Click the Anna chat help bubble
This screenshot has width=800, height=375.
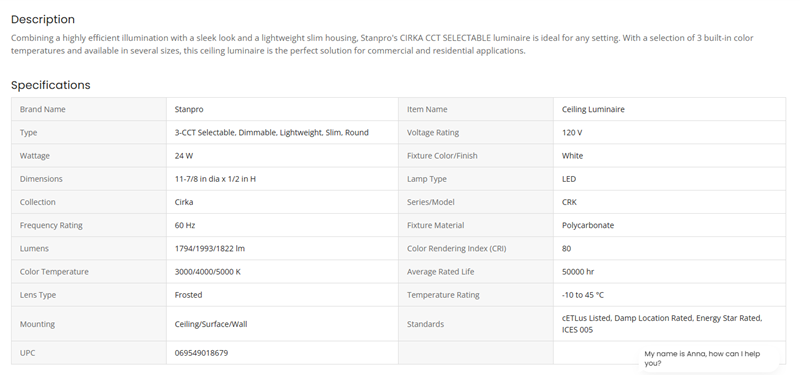pyautogui.click(x=708, y=358)
